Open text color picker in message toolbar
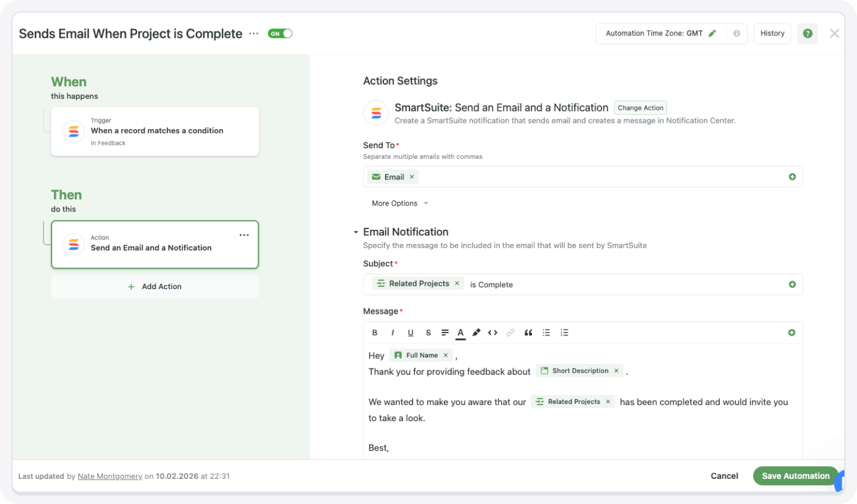Image resolution: width=857 pixels, height=504 pixels. pos(460,333)
